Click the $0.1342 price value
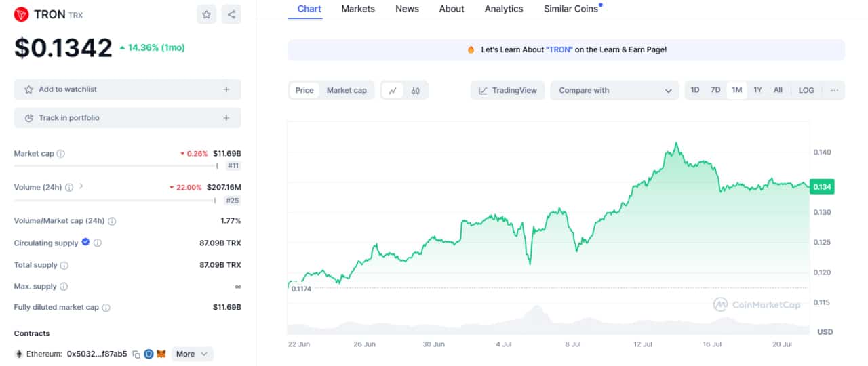The height and width of the screenshot is (366, 868). [63, 47]
